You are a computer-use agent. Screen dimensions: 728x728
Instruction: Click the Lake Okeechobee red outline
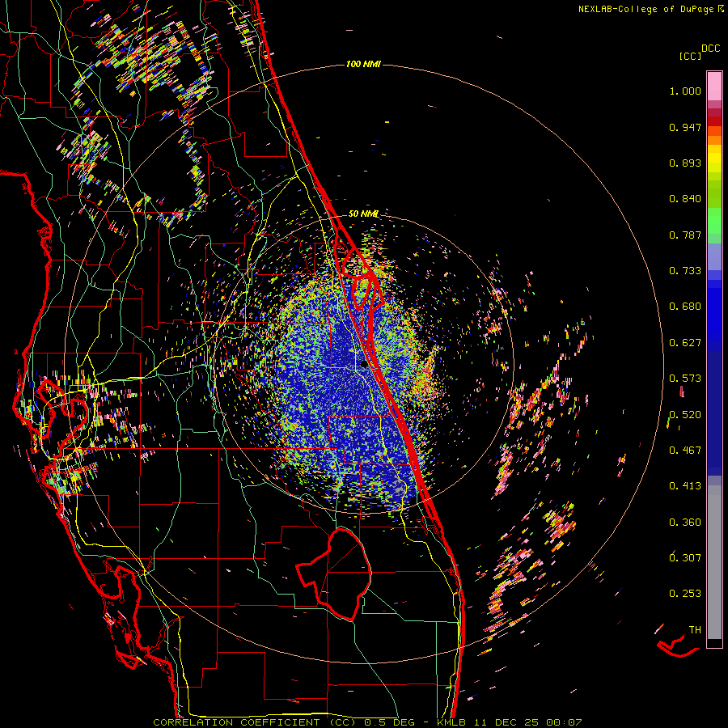coord(334,574)
